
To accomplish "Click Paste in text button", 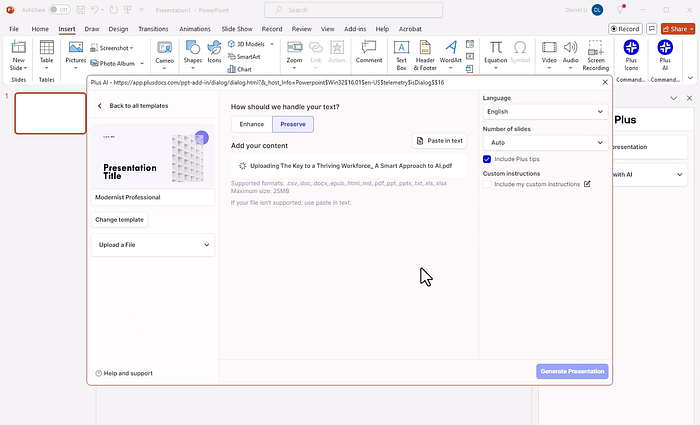I will click(x=439, y=141).
